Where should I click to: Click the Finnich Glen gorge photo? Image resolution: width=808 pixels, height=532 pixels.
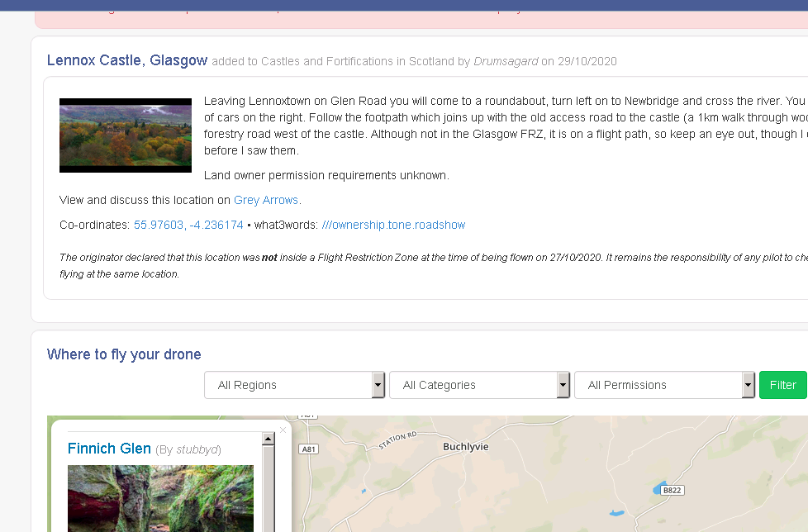click(x=160, y=498)
